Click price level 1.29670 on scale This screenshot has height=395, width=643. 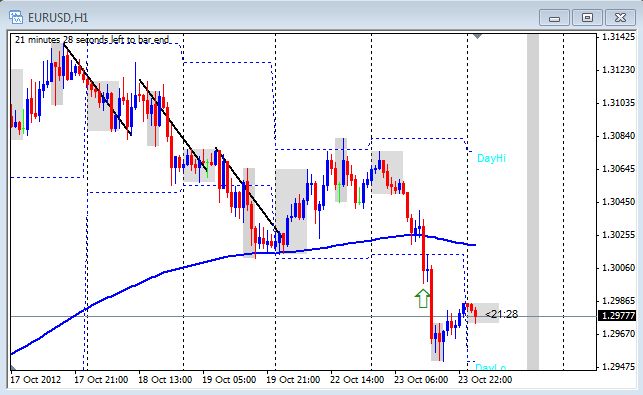click(x=618, y=333)
